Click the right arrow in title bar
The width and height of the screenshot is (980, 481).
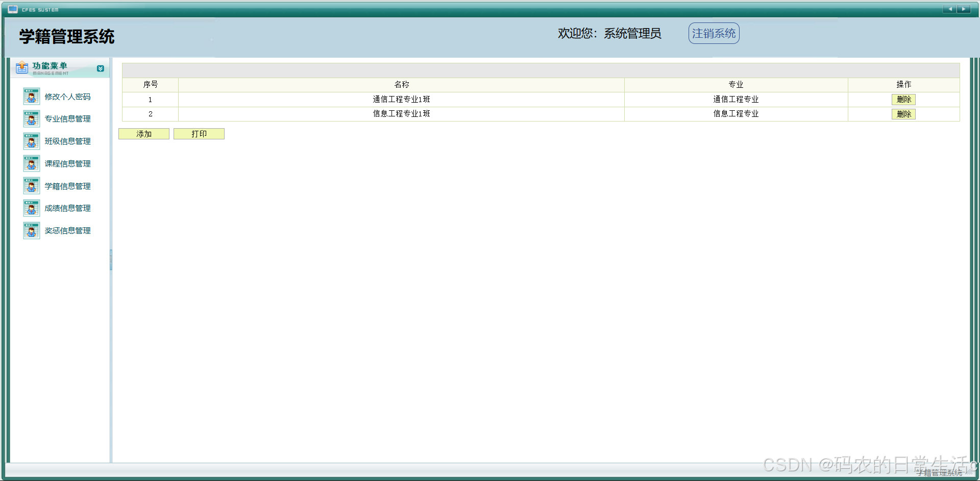[x=963, y=9]
